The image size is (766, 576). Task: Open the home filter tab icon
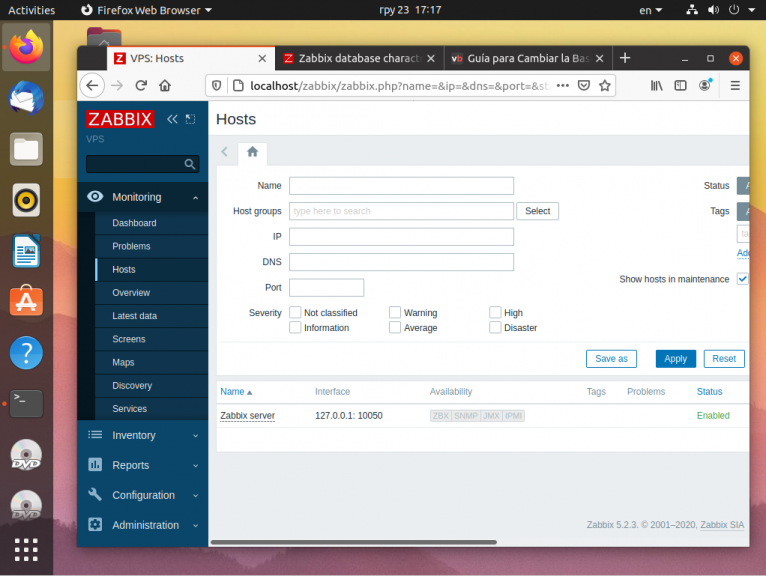click(252, 152)
